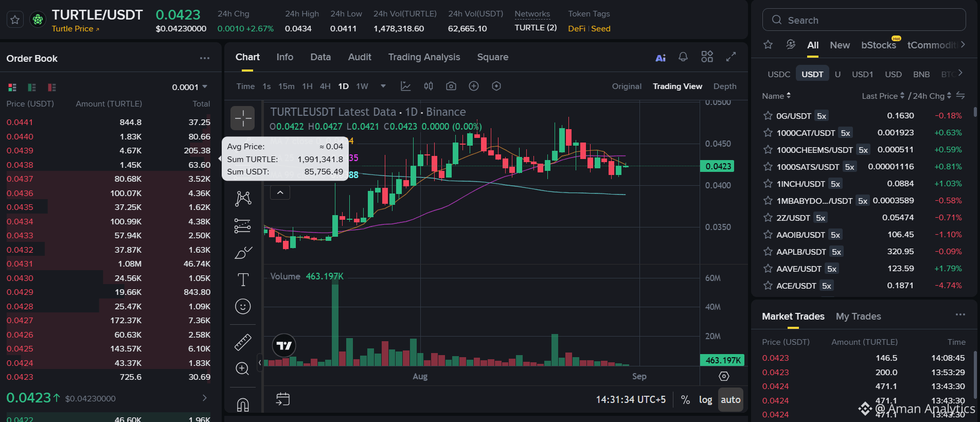The width and height of the screenshot is (980, 422).
Task: Switch chart to Depth view
Action: point(725,86)
